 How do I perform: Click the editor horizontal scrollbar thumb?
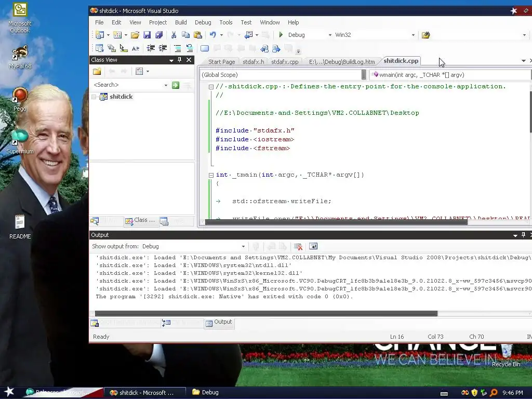click(x=336, y=222)
